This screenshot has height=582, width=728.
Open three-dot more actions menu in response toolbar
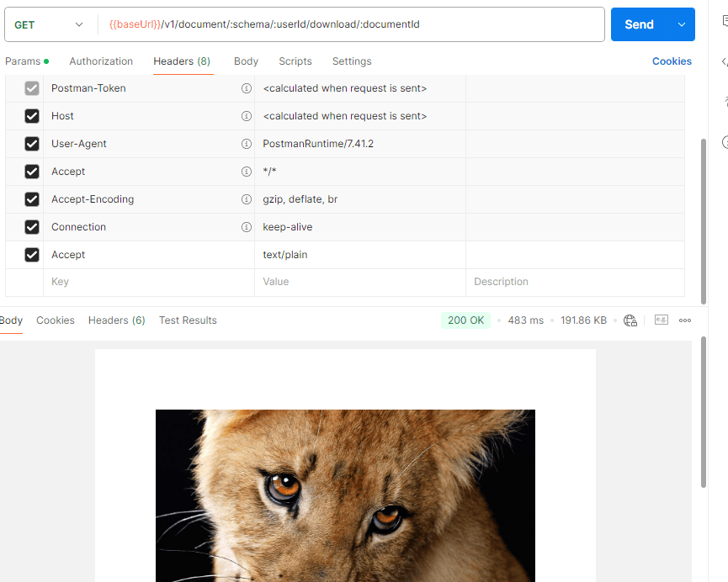click(684, 320)
